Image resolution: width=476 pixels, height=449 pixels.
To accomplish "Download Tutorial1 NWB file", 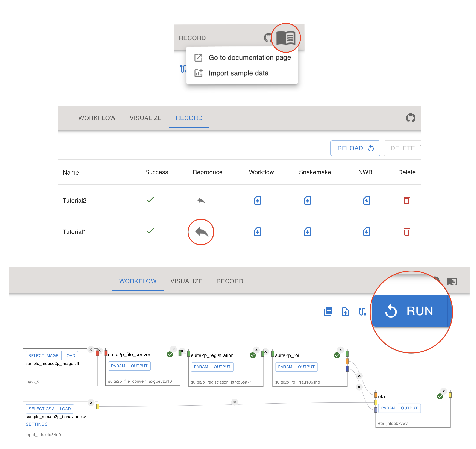I will coord(367,232).
